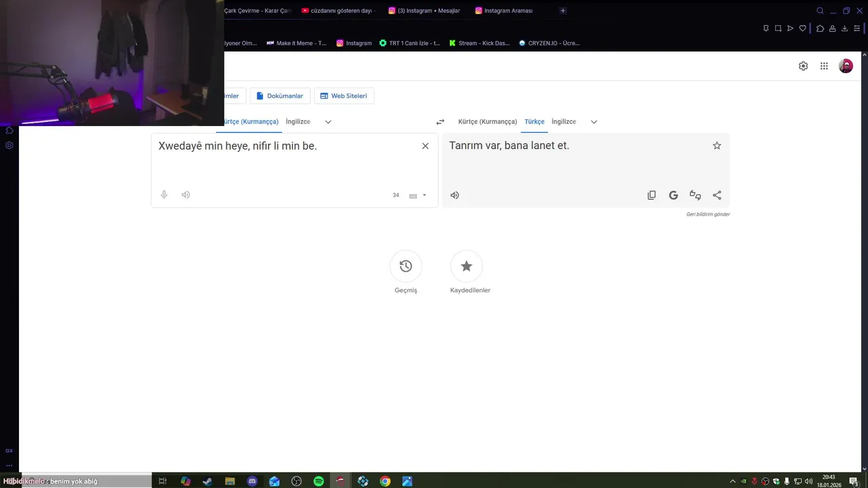Open browser tab search magnifier

coord(820,11)
